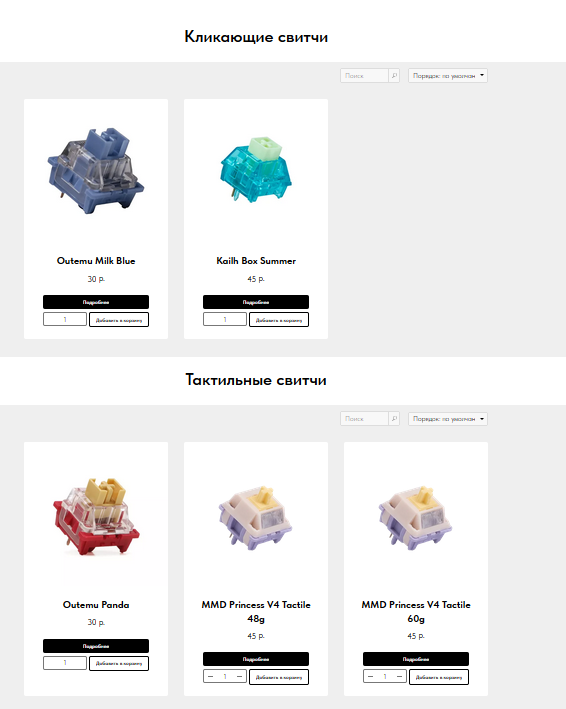Open sort order dropdown in tactile switches section
566x709 pixels.
pyautogui.click(x=448, y=419)
